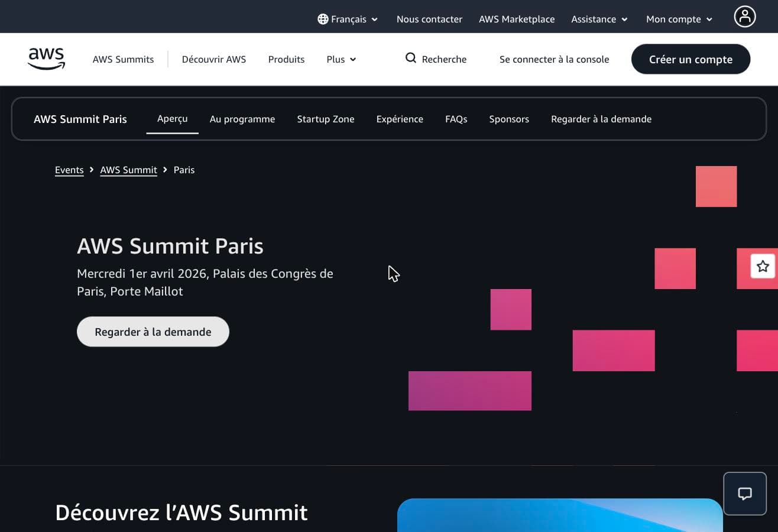The image size is (778, 532).
Task: Open the chat bubble widget
Action: tap(745, 494)
